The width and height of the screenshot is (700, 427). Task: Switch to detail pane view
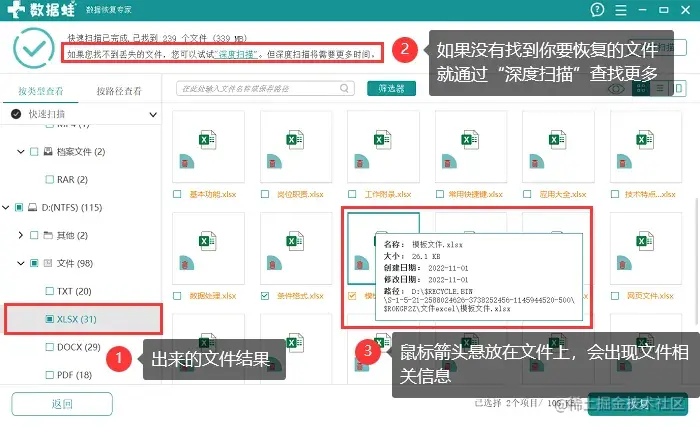pyautogui.click(x=678, y=88)
